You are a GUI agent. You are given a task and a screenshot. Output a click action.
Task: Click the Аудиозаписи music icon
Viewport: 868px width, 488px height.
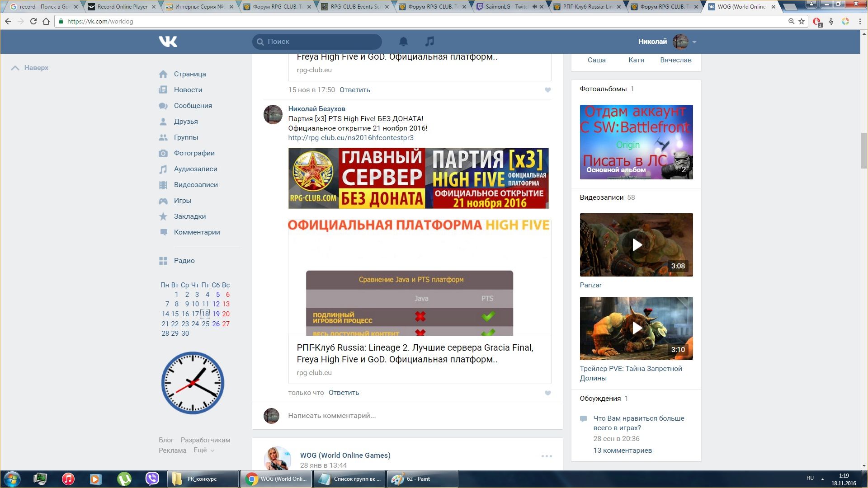pos(163,169)
